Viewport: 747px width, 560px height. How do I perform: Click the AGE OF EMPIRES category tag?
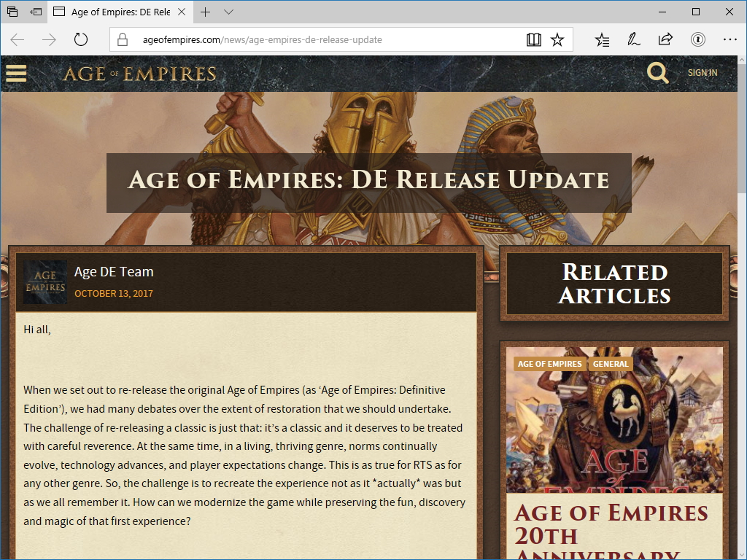coord(550,364)
